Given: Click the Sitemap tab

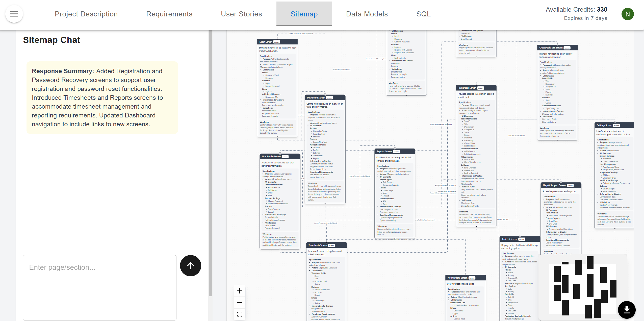Looking at the screenshot, I should tap(304, 14).
